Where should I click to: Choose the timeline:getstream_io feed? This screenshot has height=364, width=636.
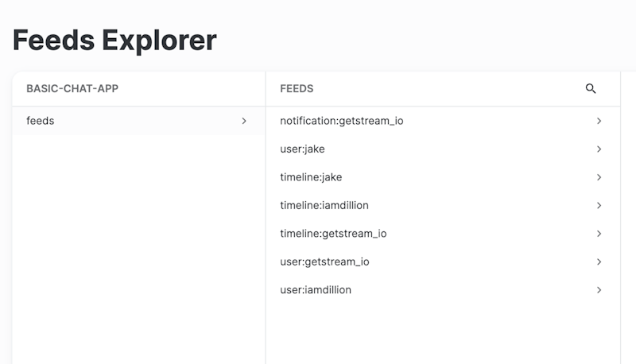pos(333,234)
